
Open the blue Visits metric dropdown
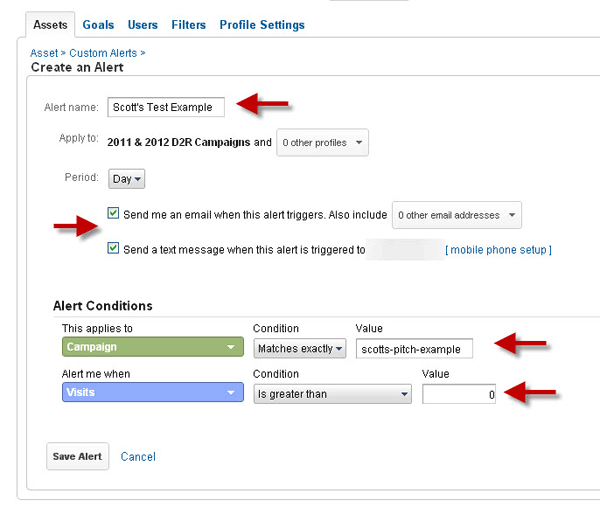[152, 394]
